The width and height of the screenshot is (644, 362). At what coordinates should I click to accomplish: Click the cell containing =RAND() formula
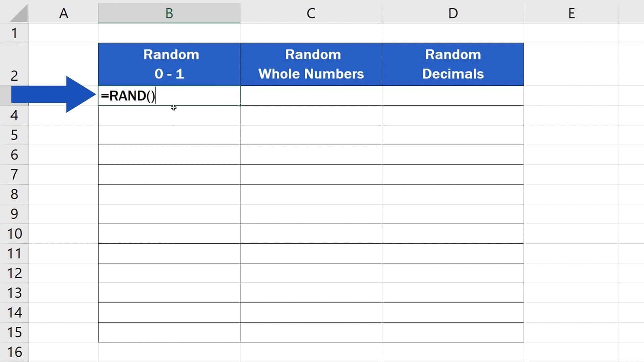(x=169, y=96)
